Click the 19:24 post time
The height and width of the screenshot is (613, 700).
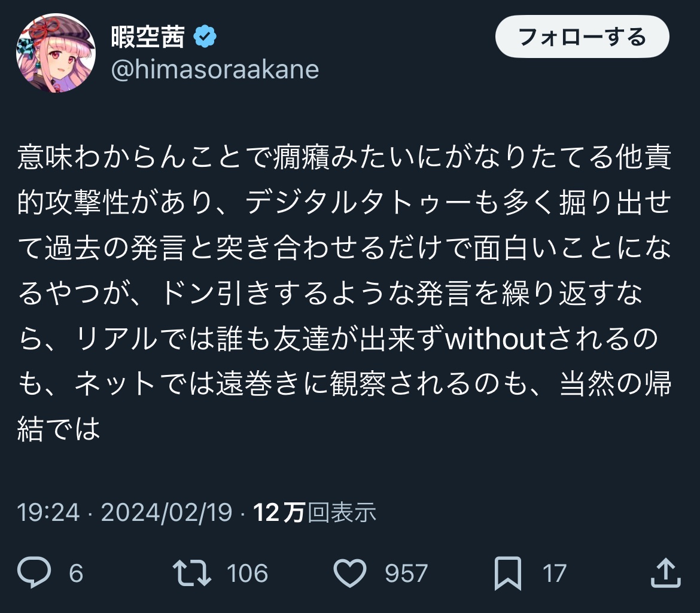click(x=48, y=513)
